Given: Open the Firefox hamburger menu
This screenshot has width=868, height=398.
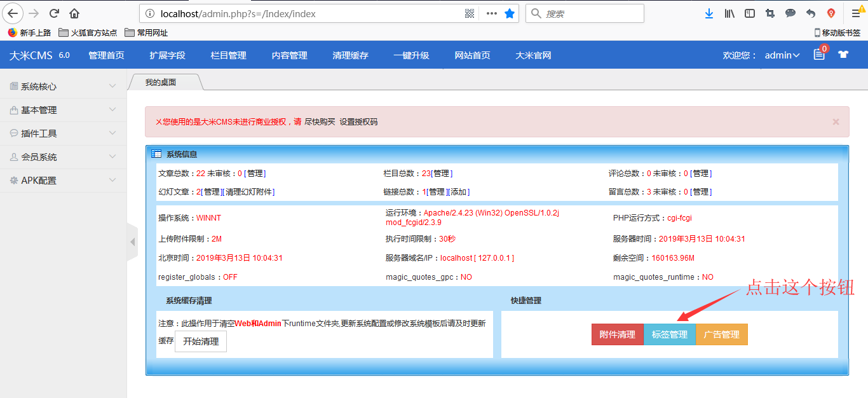Looking at the screenshot, I should point(856,13).
